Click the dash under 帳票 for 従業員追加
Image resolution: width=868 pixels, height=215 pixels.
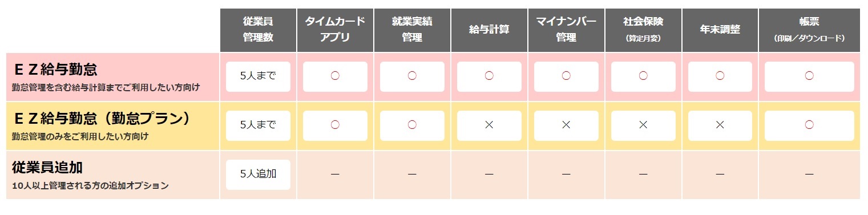(x=809, y=174)
